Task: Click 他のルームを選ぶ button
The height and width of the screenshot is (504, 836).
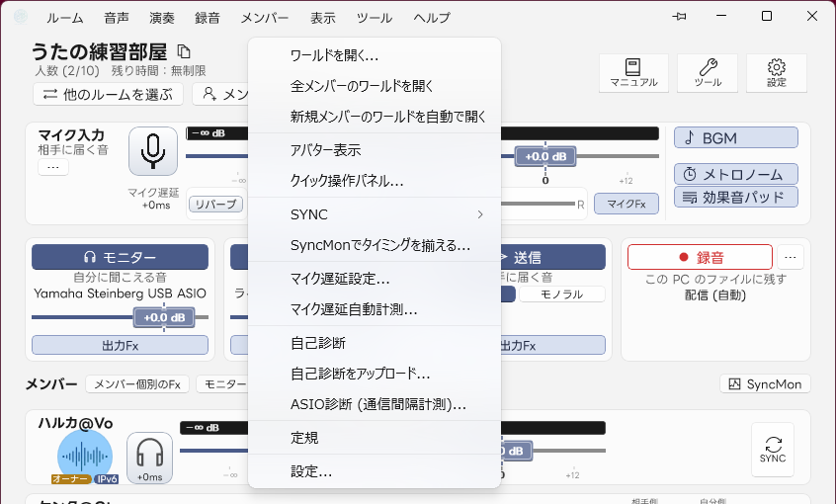Action: click(109, 95)
